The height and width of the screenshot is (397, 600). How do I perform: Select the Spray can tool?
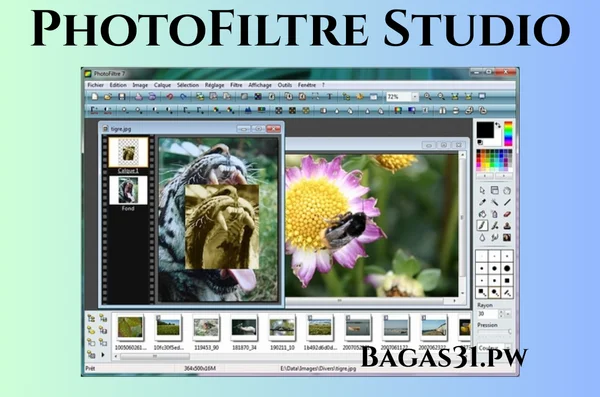point(494,214)
